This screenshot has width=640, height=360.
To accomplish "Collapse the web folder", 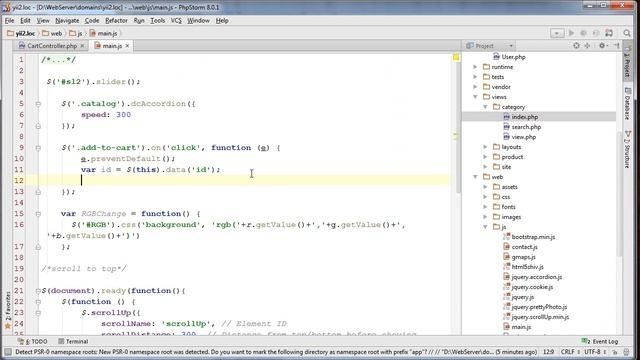I will pyautogui.click(x=475, y=177).
